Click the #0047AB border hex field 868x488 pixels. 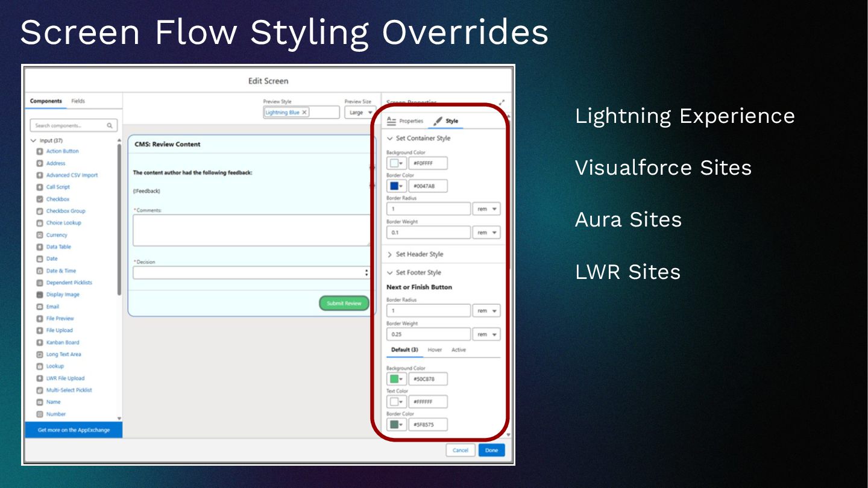click(x=428, y=186)
